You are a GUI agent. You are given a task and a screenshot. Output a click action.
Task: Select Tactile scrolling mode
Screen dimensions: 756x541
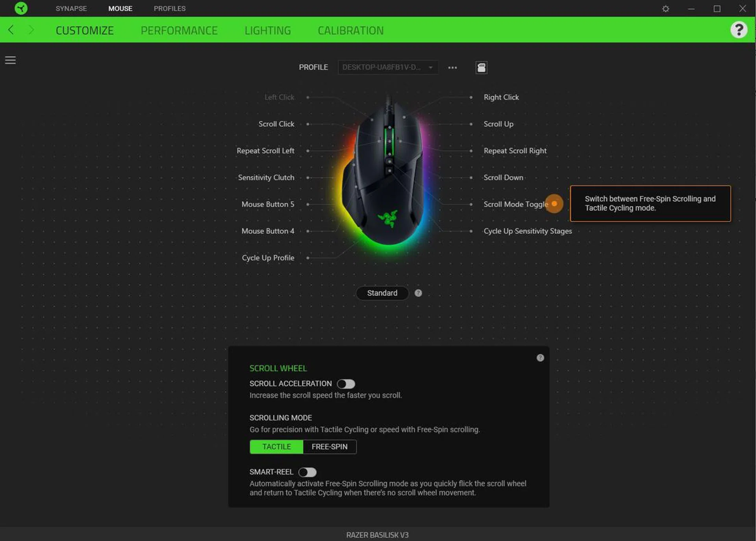[276, 447]
